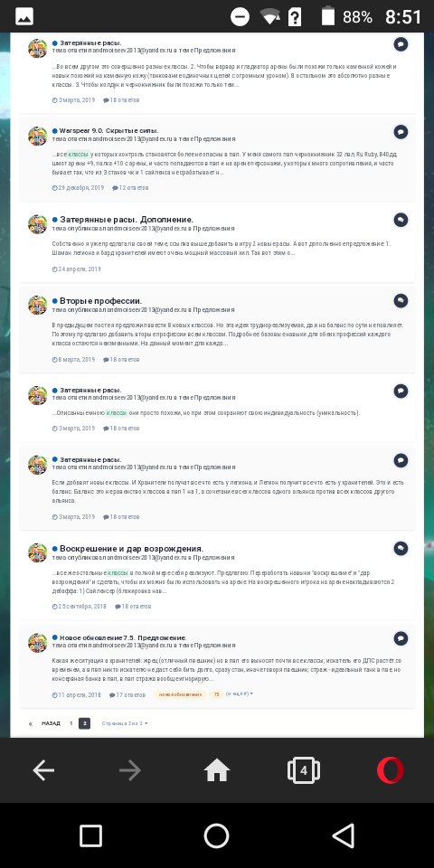Click comment icon on 'Warspear 9.0' post
This screenshot has width=434, height=868.
[401, 132]
